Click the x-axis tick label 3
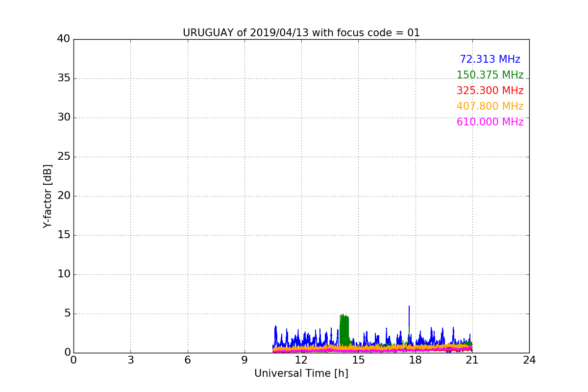The width and height of the screenshot is (588, 392). 130,360
